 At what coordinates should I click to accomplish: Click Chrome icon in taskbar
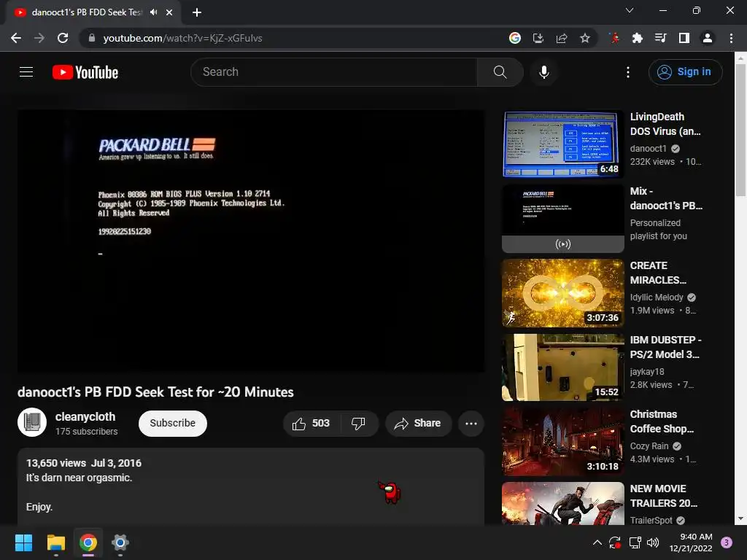click(88, 542)
